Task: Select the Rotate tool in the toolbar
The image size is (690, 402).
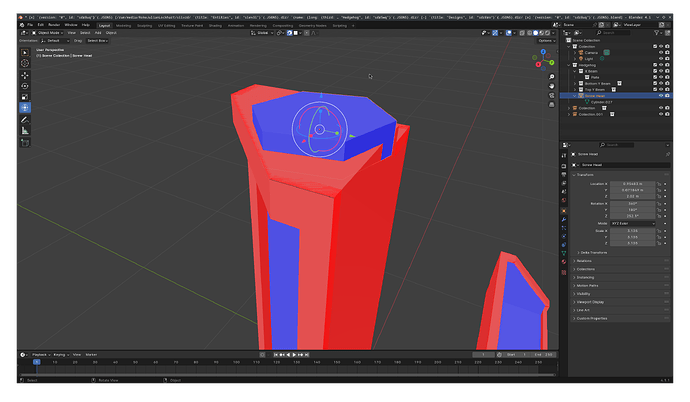Action: 25,86
